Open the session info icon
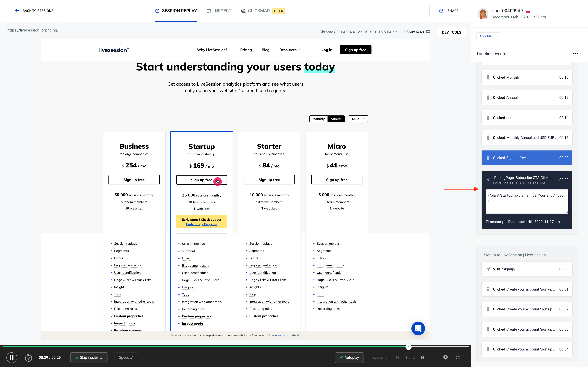 click(445, 357)
